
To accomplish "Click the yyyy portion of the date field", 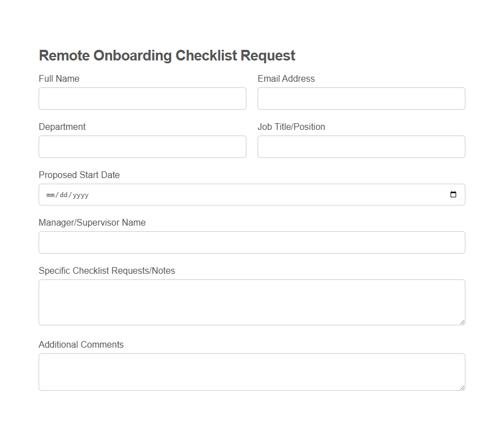I will click(80, 195).
